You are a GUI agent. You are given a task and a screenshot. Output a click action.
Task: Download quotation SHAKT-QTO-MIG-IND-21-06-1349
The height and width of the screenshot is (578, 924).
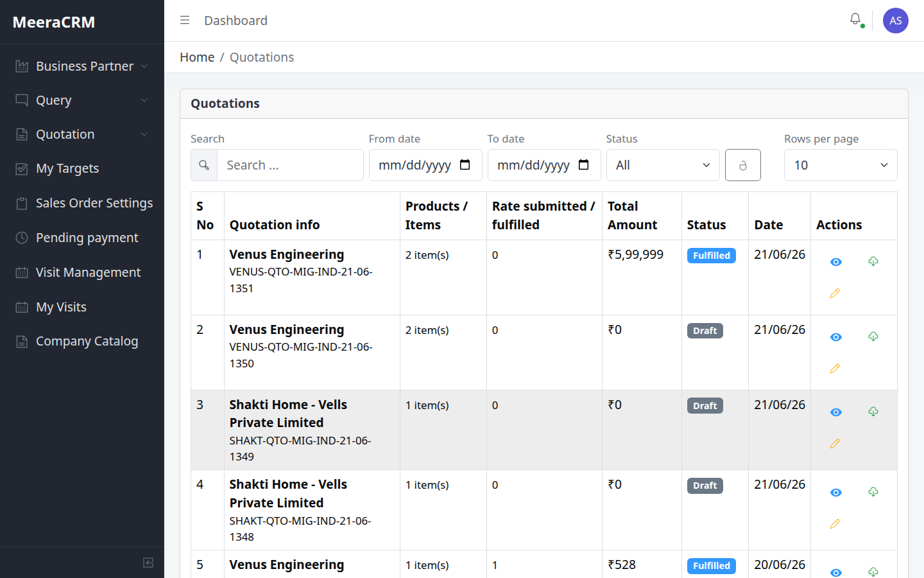point(873,412)
